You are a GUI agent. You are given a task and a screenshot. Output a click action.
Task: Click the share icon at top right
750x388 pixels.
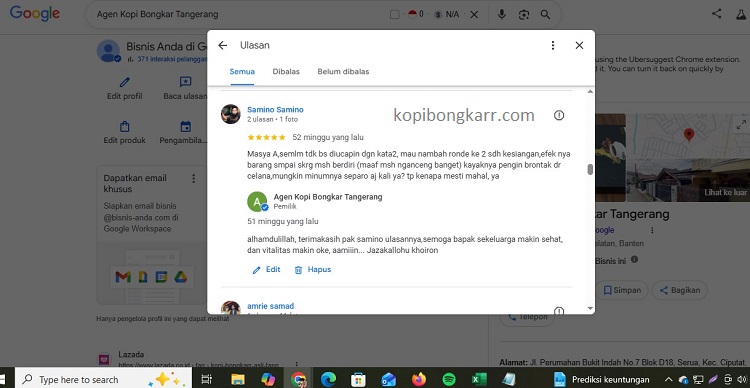[716, 13]
